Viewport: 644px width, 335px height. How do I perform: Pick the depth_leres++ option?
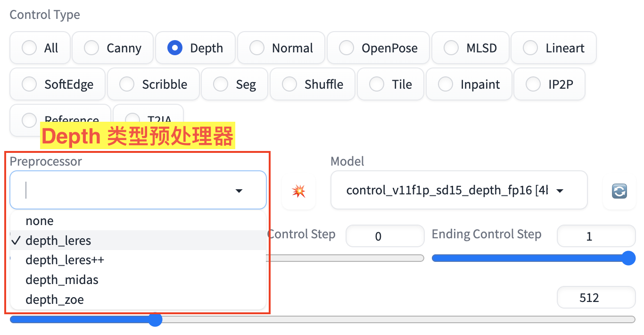point(65,260)
